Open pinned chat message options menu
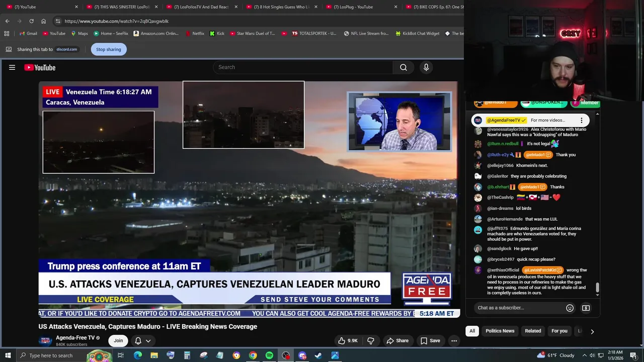Screen dimensions: 644x362 click(581, 120)
